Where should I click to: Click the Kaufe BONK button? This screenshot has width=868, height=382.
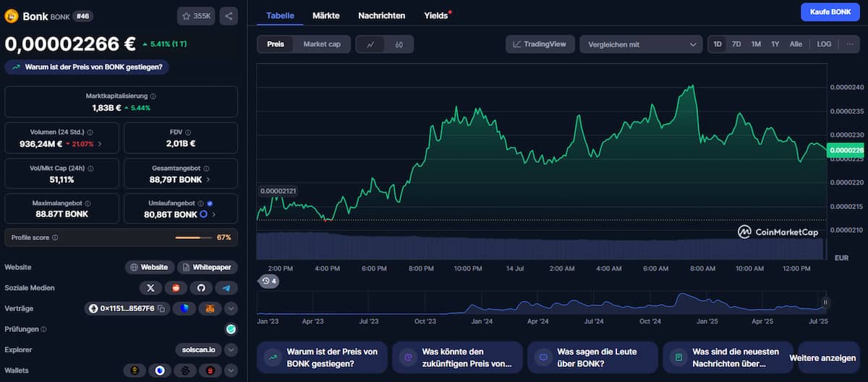pyautogui.click(x=830, y=12)
